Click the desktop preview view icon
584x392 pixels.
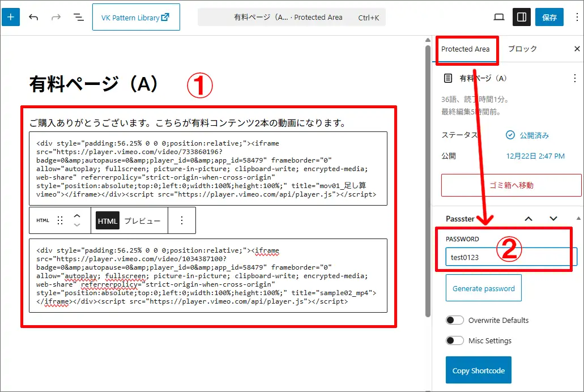499,18
